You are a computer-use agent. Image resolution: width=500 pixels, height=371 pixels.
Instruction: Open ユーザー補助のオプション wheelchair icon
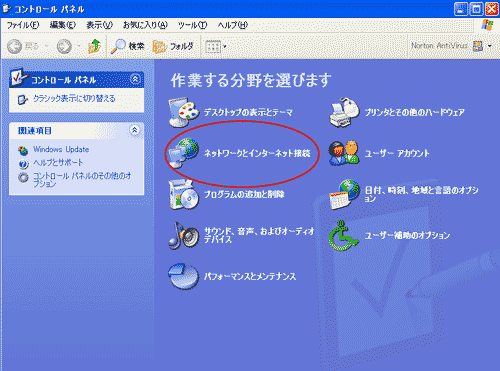tap(344, 235)
